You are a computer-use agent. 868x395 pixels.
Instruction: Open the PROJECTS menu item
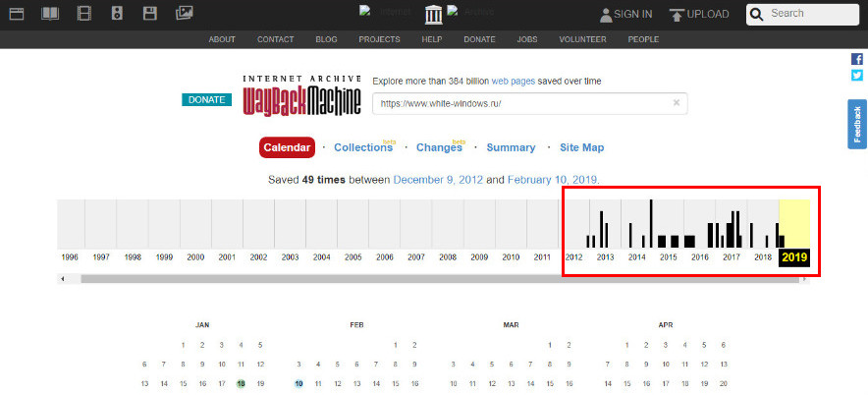pyautogui.click(x=379, y=39)
